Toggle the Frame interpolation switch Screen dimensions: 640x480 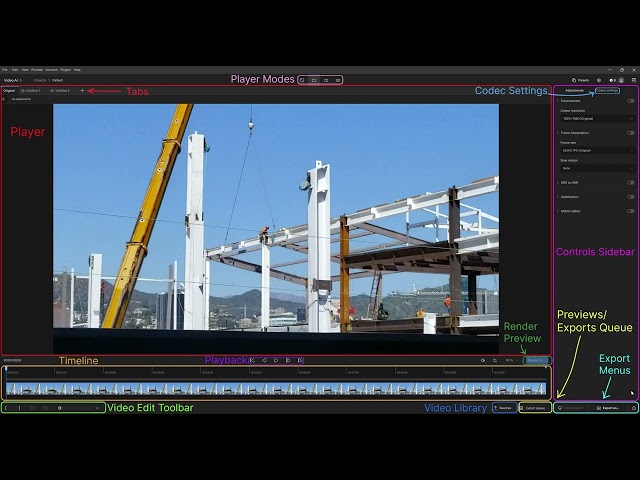coord(631,133)
